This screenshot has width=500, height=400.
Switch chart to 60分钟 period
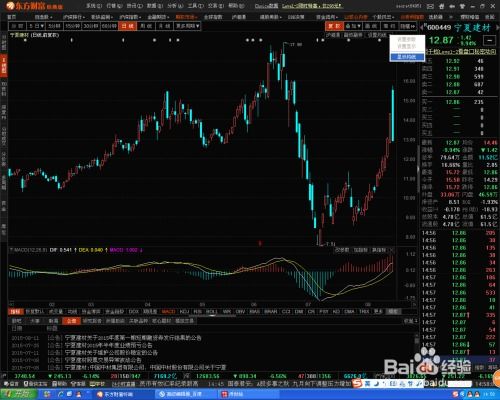109,26
